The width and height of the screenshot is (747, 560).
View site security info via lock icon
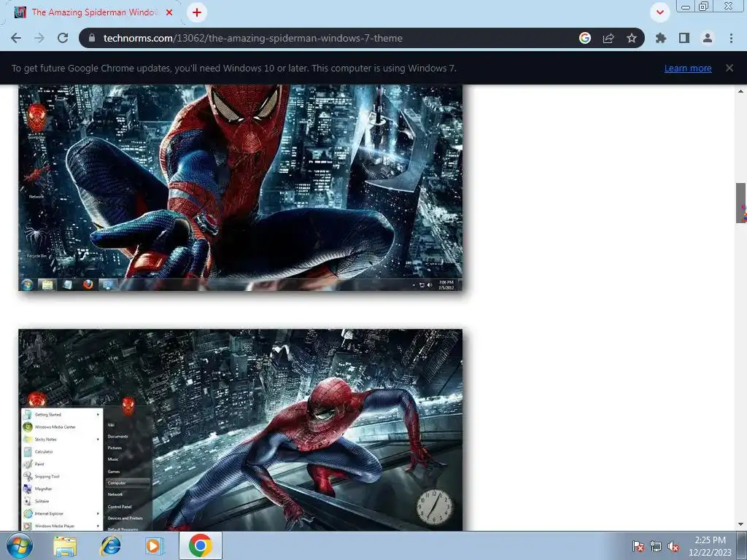(x=93, y=38)
